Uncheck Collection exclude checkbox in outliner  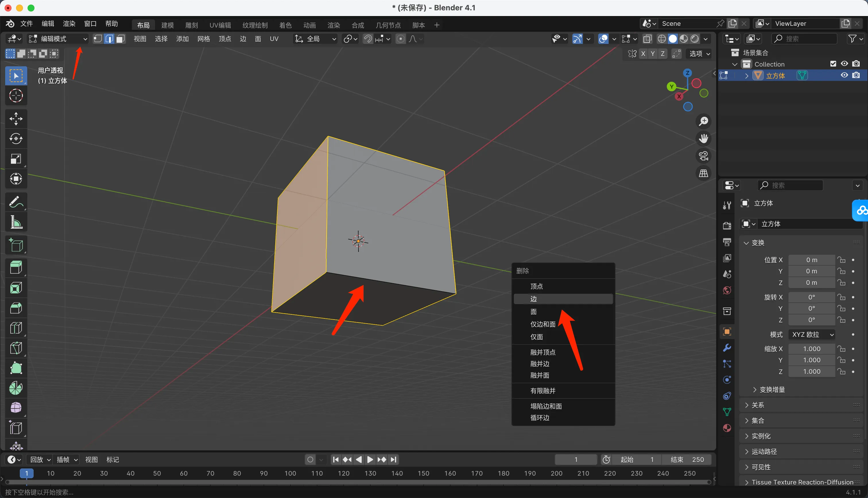coord(833,64)
